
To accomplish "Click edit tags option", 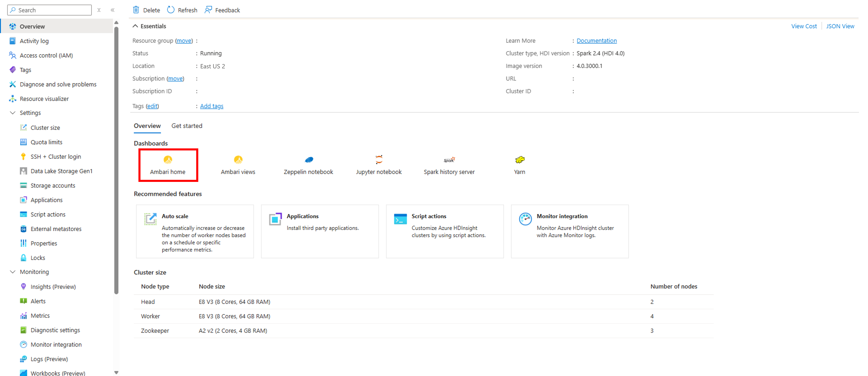I will [152, 106].
